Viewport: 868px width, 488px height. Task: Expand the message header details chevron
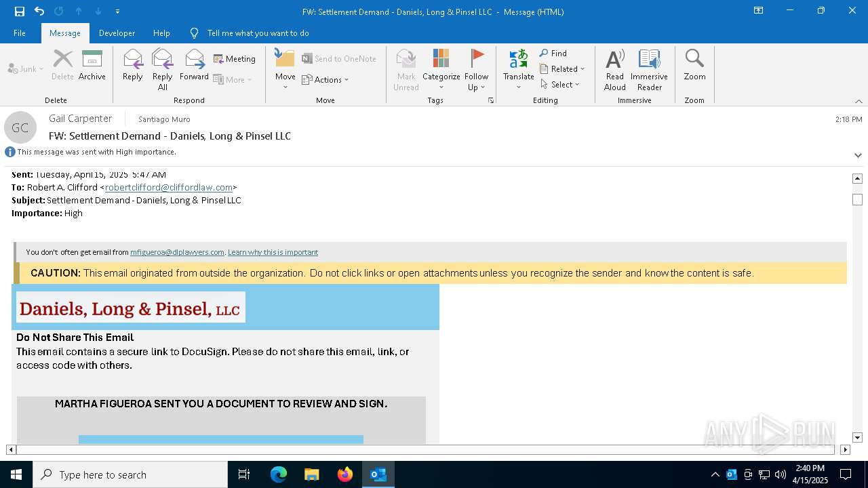858,155
